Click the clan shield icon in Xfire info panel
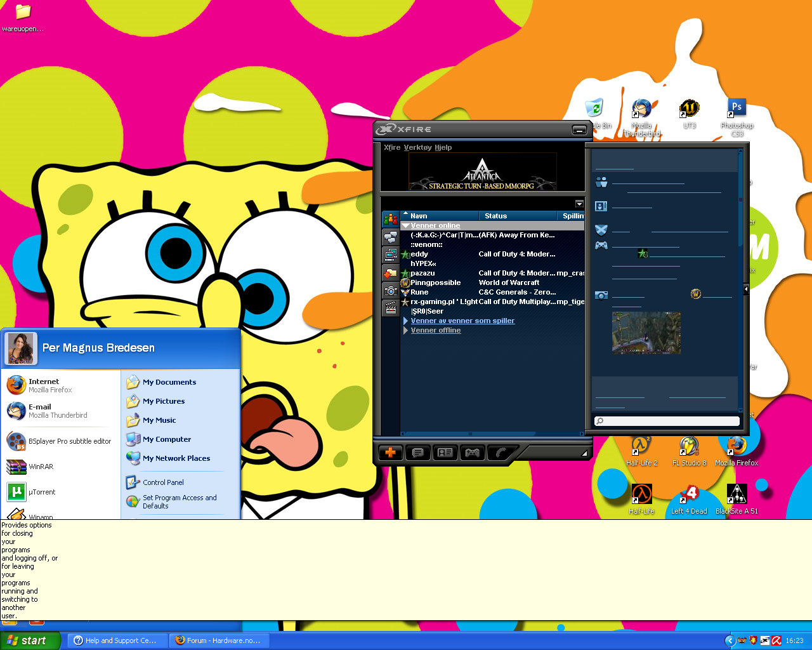Viewport: 812px width, 650px height. pyautogui.click(x=601, y=230)
